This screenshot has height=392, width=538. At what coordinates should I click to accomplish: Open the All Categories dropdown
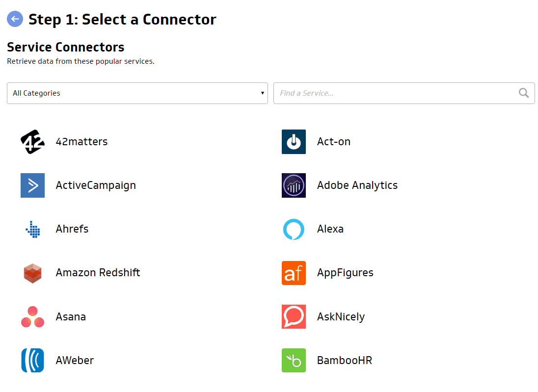click(137, 93)
